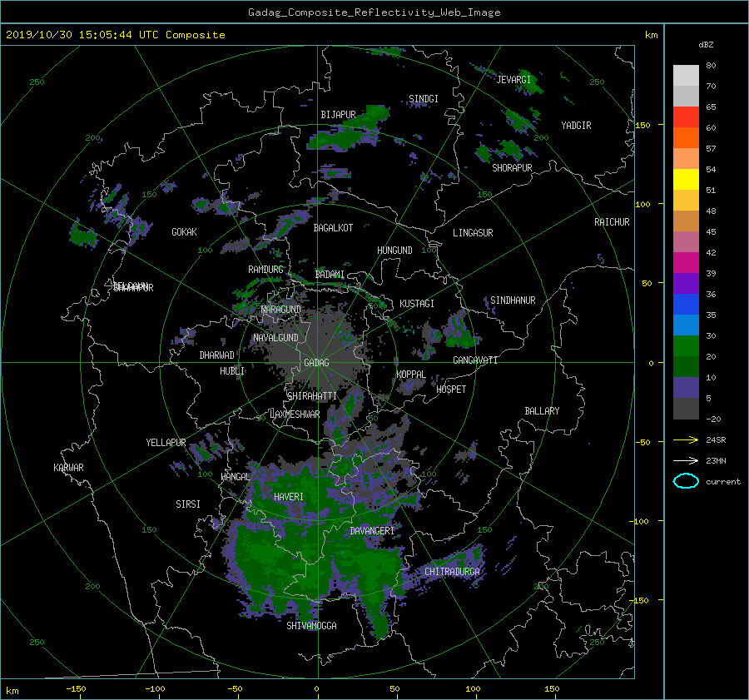Click the GADAG radar center label
The height and width of the screenshot is (700, 749).
tap(316, 363)
